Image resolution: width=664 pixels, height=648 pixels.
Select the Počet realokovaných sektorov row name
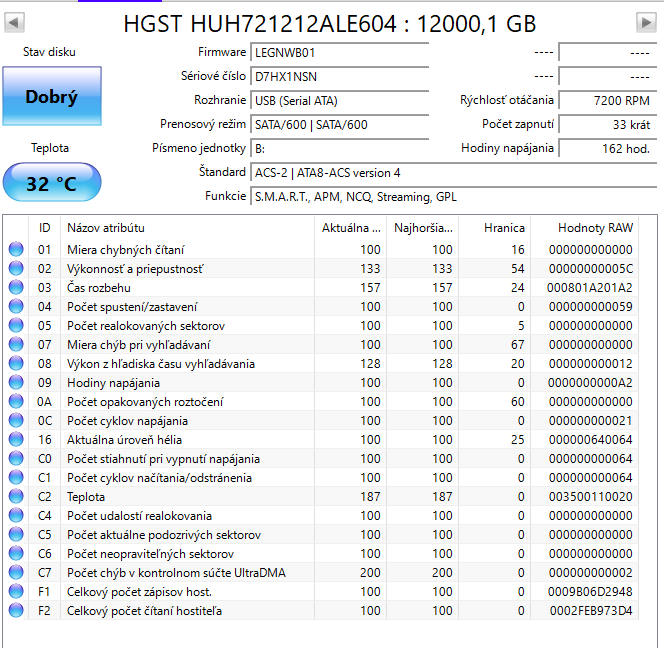pyautogui.click(x=146, y=326)
